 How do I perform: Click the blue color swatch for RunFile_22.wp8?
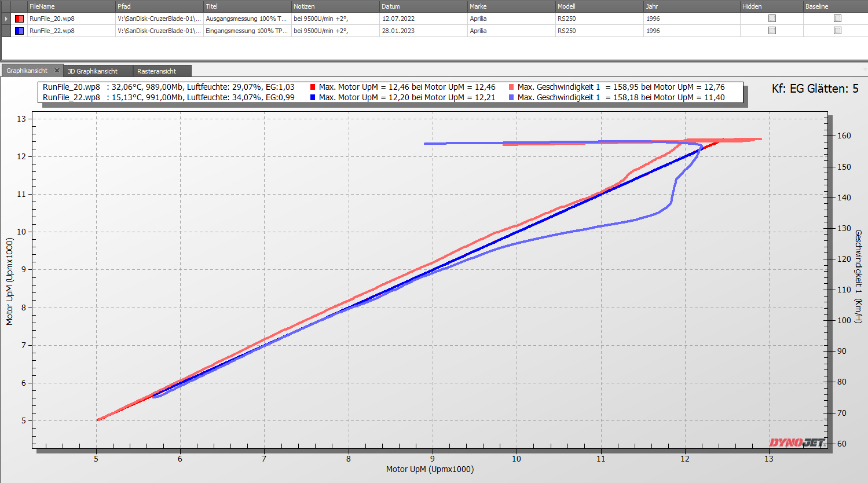[x=19, y=31]
